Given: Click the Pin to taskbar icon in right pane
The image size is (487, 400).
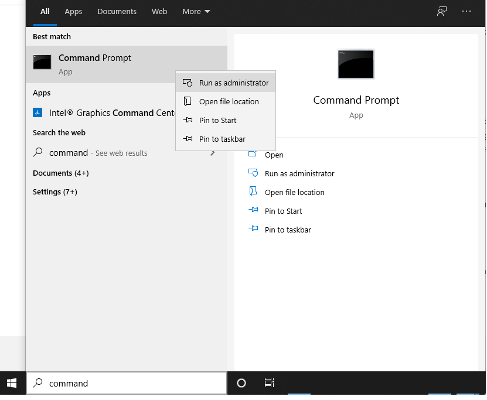Looking at the screenshot, I should (x=253, y=228).
